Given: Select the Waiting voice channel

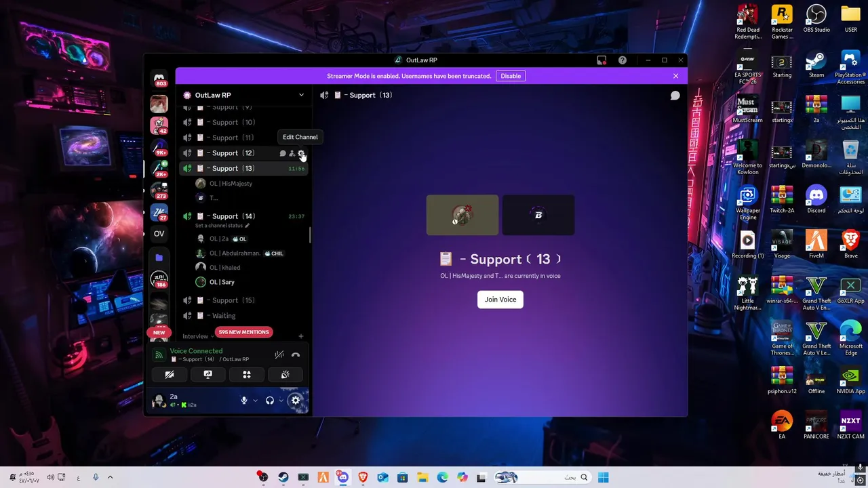Looking at the screenshot, I should click(x=244, y=316).
